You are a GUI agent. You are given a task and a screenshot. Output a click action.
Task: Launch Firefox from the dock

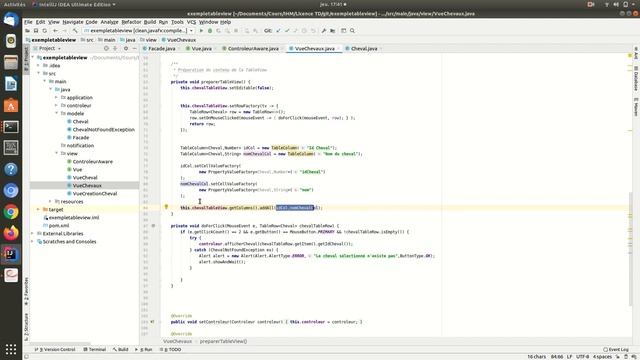coord(11,233)
